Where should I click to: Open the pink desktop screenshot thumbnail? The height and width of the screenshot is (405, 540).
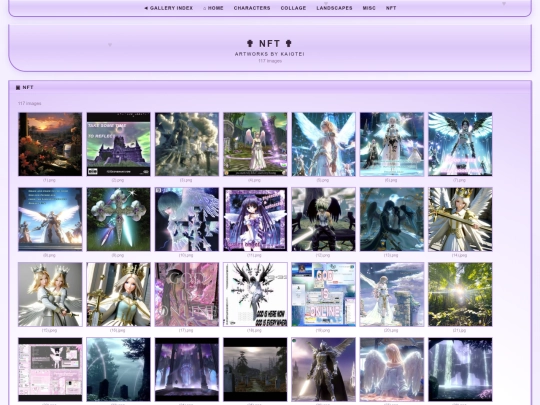click(x=50, y=370)
